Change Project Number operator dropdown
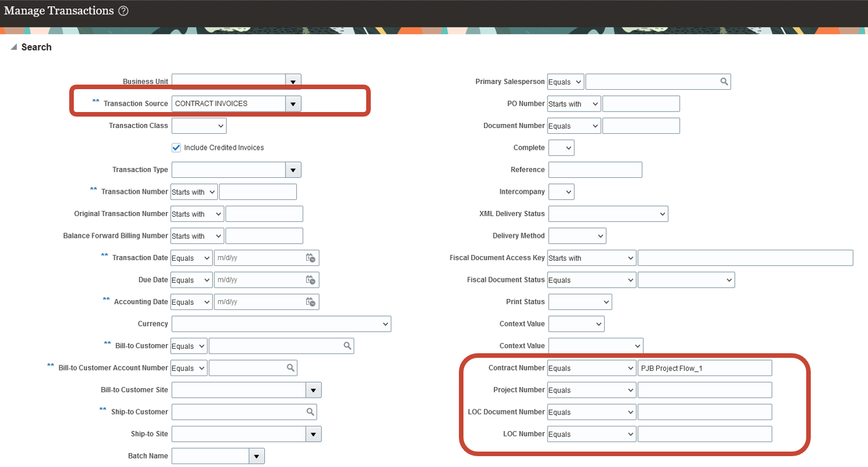 click(592, 390)
